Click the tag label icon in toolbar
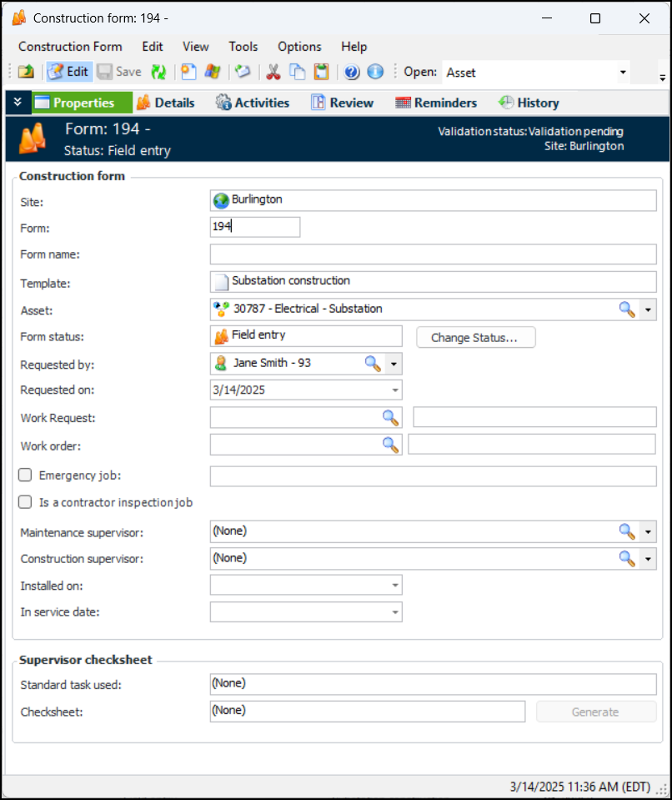Viewport: 672px width, 800px height. click(x=243, y=72)
